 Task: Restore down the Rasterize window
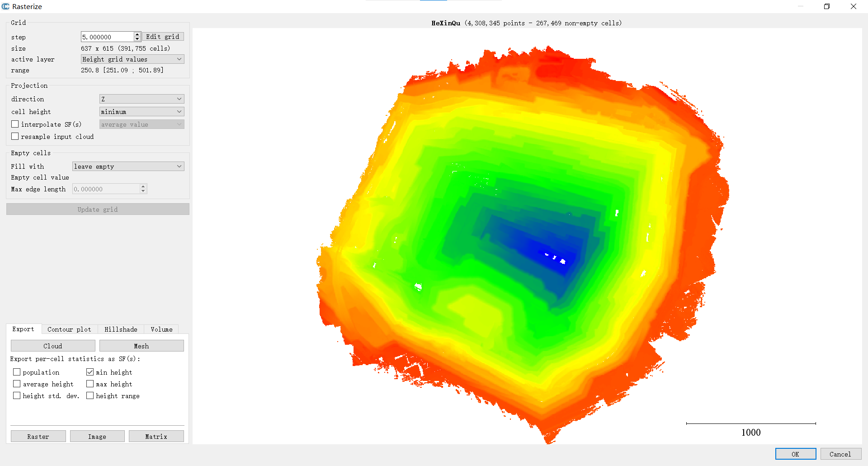827,6
